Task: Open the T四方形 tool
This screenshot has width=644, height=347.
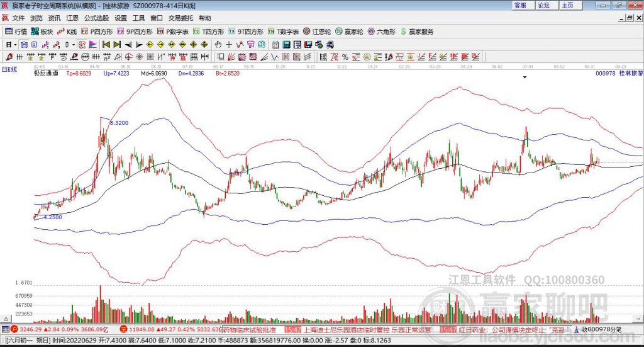Action: coord(209,31)
